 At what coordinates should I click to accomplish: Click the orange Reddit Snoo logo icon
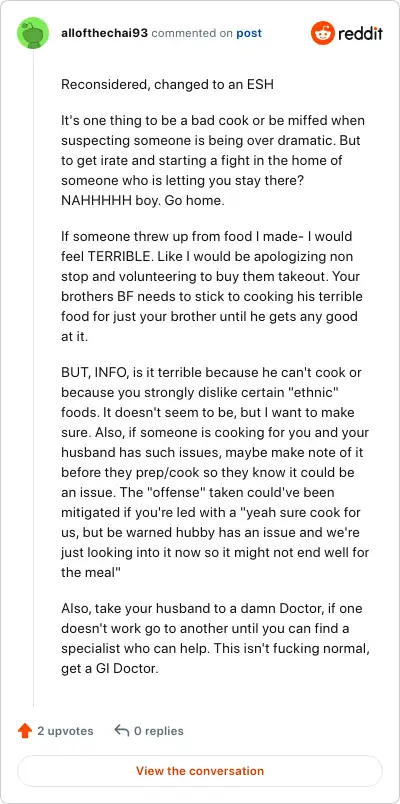(323, 33)
